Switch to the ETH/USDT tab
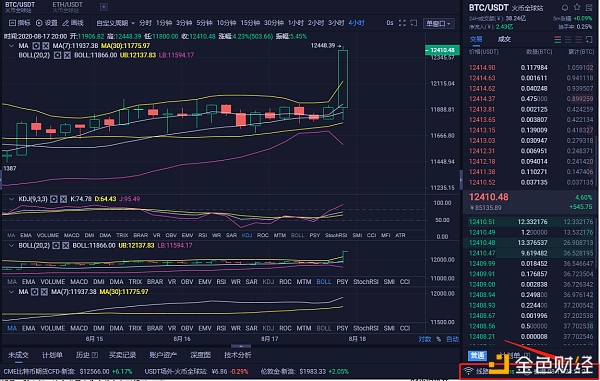 pyautogui.click(x=67, y=7)
